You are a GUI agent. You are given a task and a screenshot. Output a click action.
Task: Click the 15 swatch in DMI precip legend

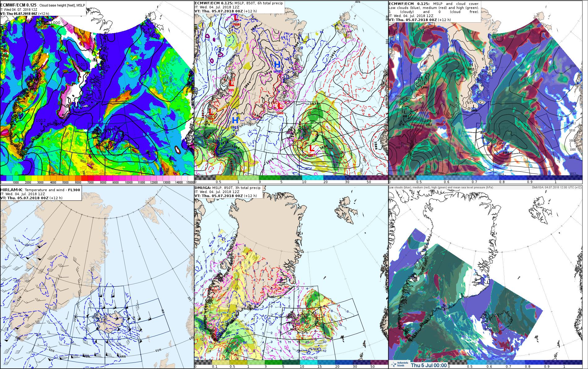326,362
